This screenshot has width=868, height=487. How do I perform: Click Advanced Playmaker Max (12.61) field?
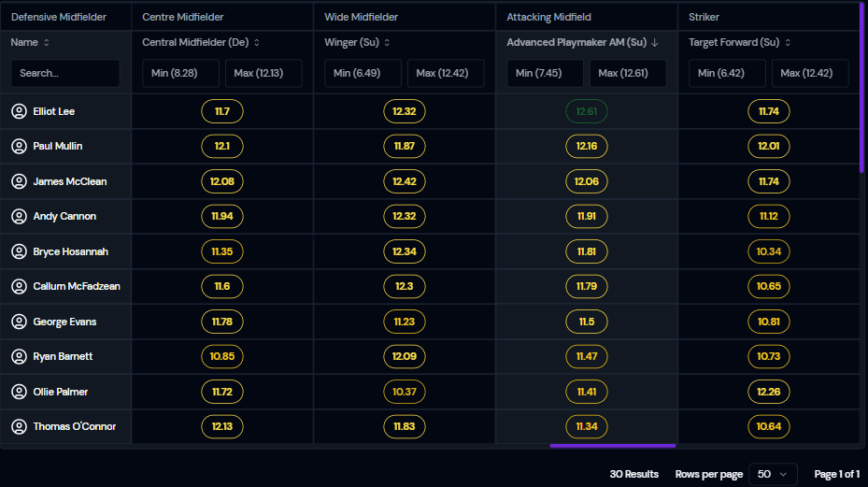coord(628,73)
